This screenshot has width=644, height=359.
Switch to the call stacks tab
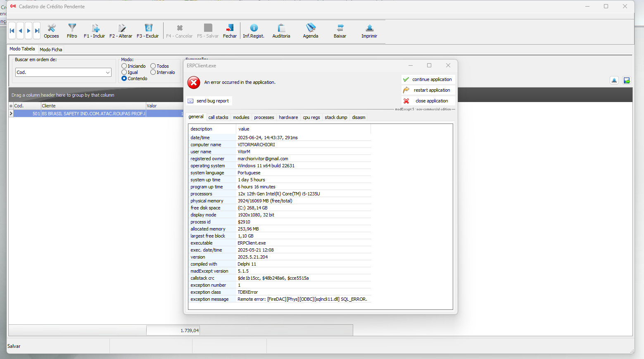[218, 117]
